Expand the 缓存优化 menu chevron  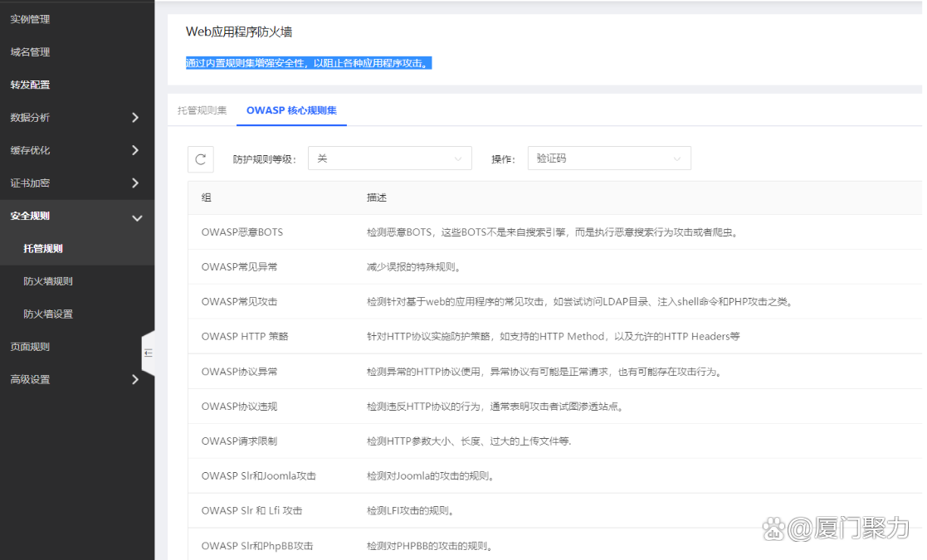tap(135, 150)
